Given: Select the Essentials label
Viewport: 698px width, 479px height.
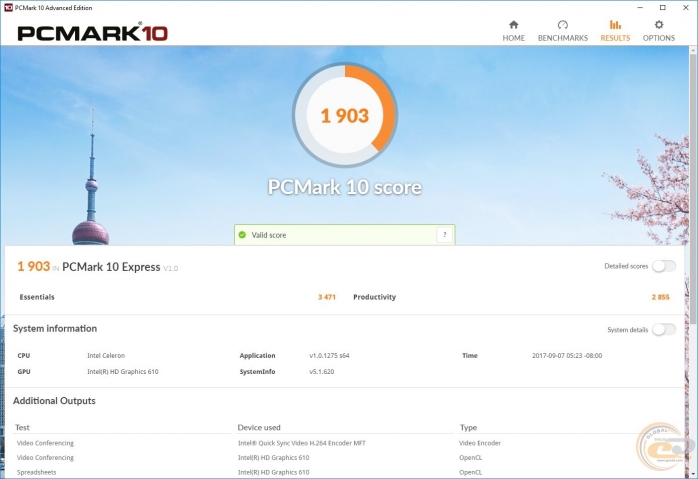Looking at the screenshot, I should coord(37,297).
